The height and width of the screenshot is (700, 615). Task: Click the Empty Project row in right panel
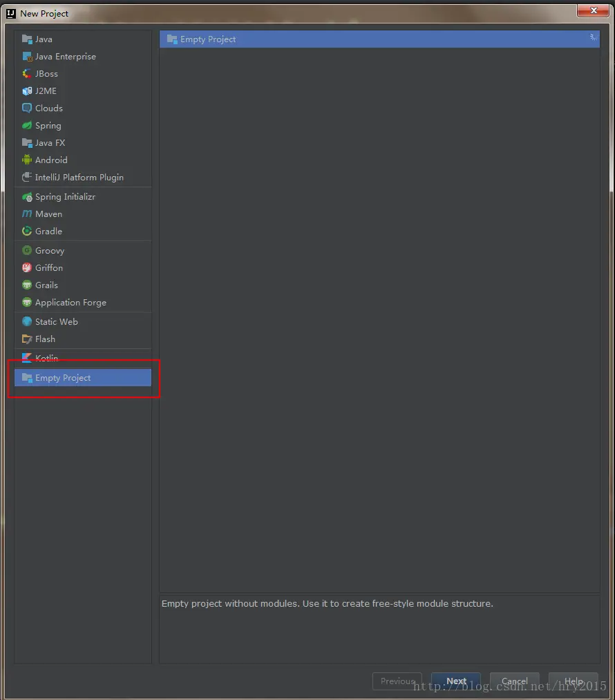(379, 39)
